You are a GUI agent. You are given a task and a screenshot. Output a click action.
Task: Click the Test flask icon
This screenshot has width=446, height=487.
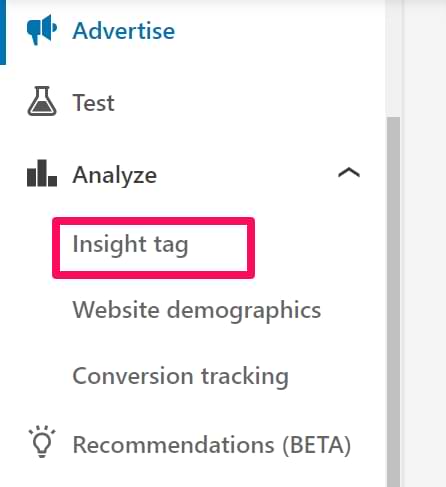(x=42, y=101)
